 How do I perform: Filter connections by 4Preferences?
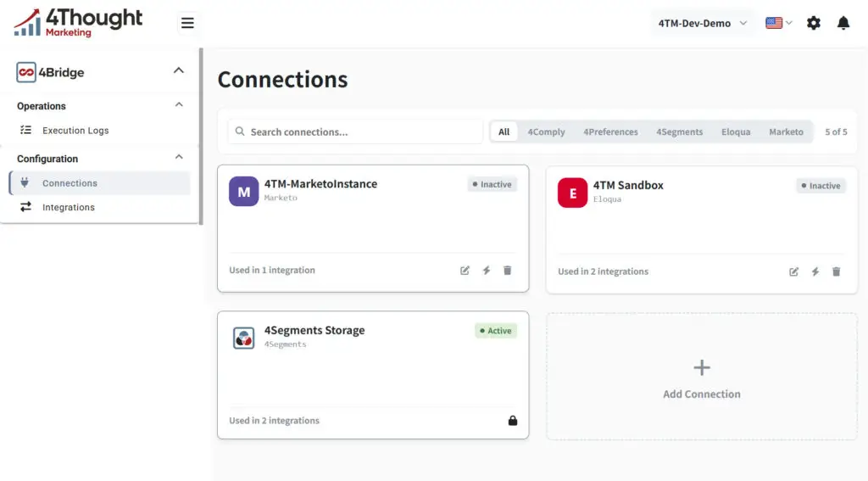[x=610, y=131]
